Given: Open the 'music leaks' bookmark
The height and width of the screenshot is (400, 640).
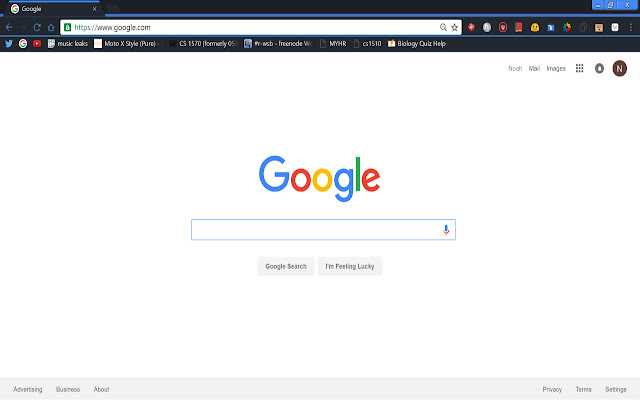Looking at the screenshot, I should click(x=68, y=43).
